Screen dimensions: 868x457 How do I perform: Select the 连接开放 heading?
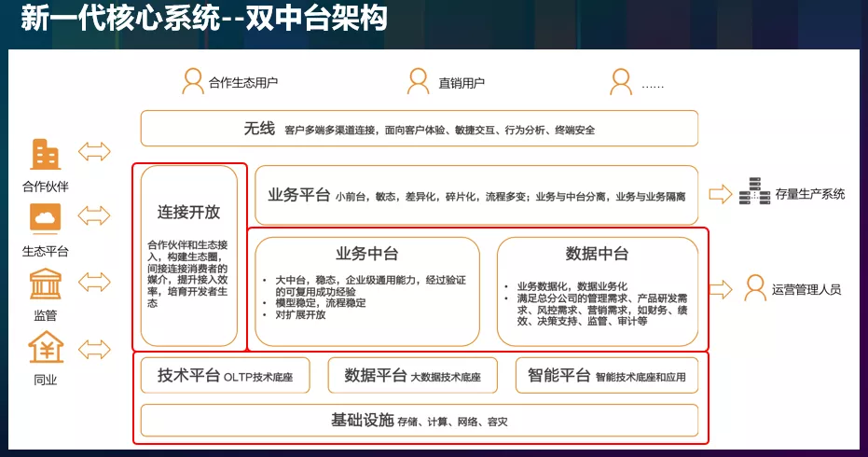(x=188, y=212)
